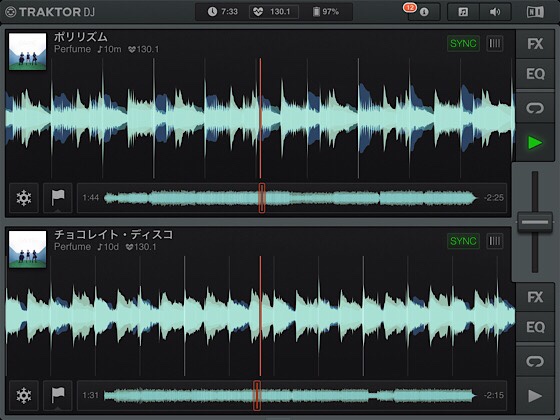Open the EQ panel for bottom deck
The height and width of the screenshot is (420, 560).
[x=535, y=327]
